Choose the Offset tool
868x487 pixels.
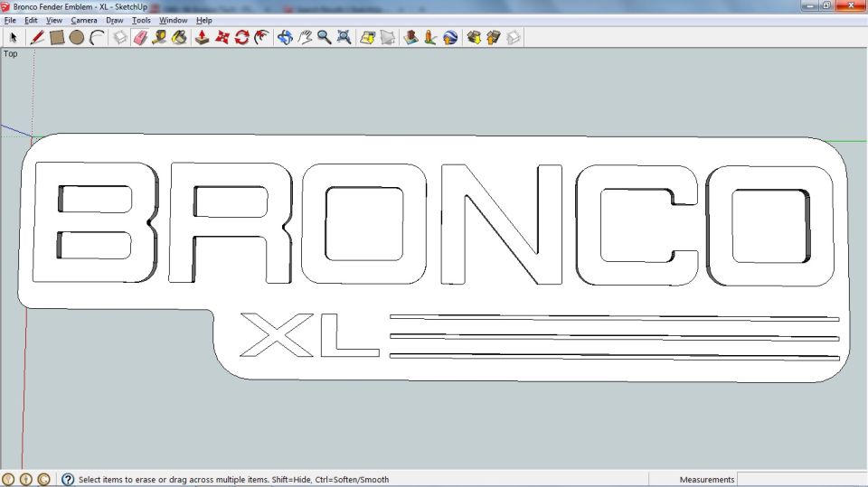click(262, 38)
